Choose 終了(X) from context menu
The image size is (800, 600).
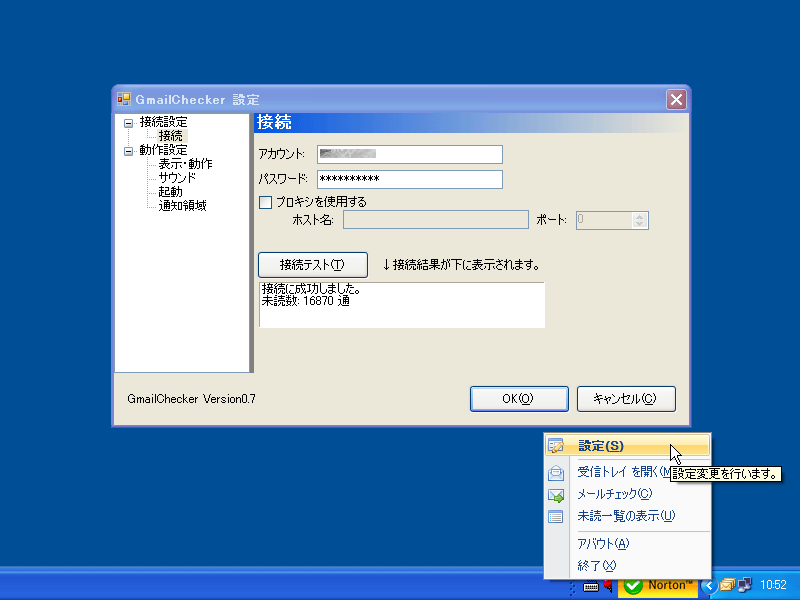(x=628, y=566)
